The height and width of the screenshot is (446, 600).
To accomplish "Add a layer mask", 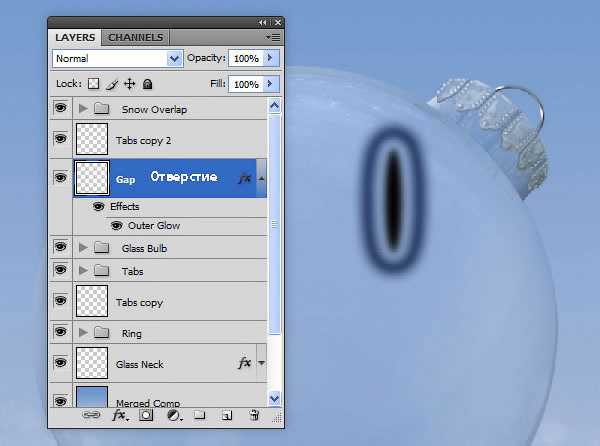I will (x=146, y=415).
